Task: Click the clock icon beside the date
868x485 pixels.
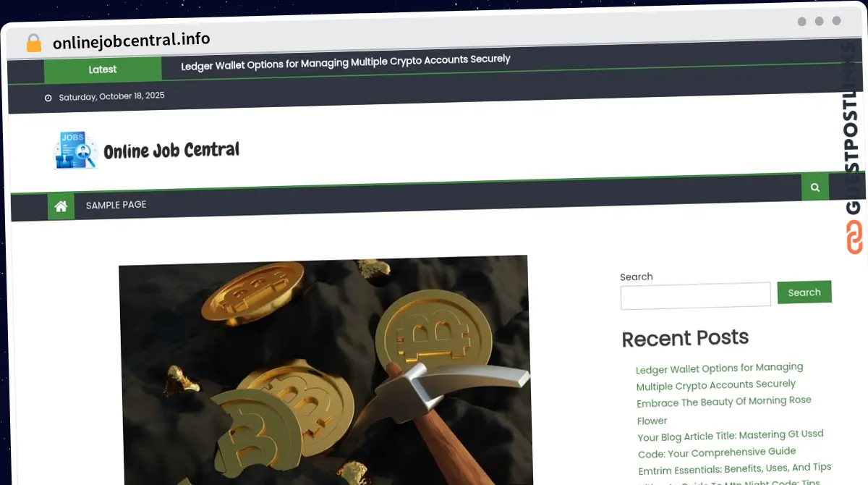Action: 48,98
